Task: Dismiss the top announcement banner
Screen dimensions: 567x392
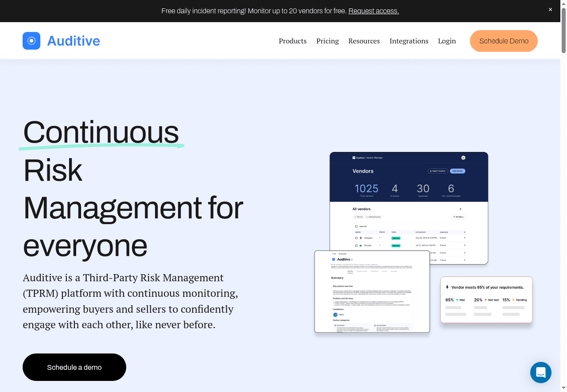Action: coord(550,10)
